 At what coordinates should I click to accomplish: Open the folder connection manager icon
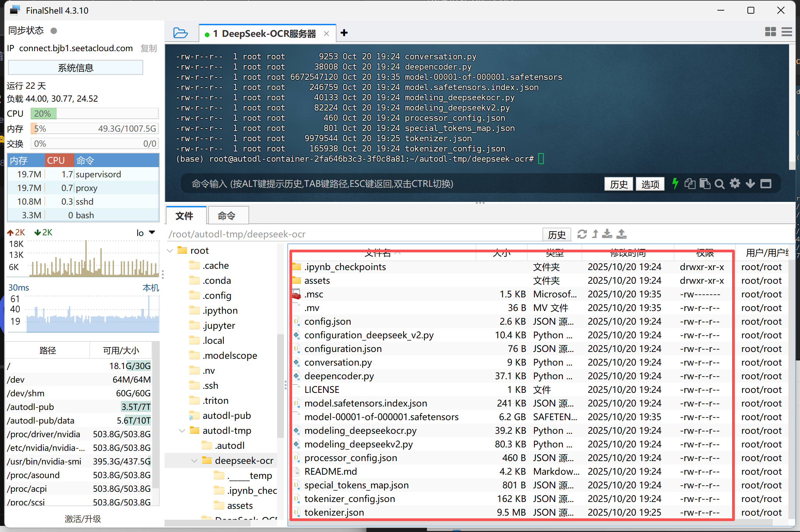pyautogui.click(x=180, y=33)
